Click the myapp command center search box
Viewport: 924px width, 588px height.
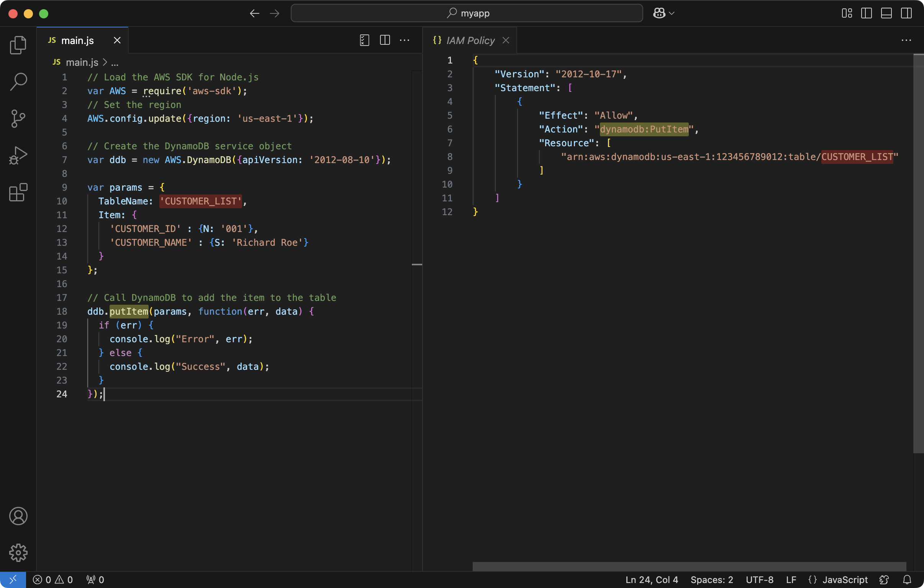click(x=467, y=13)
